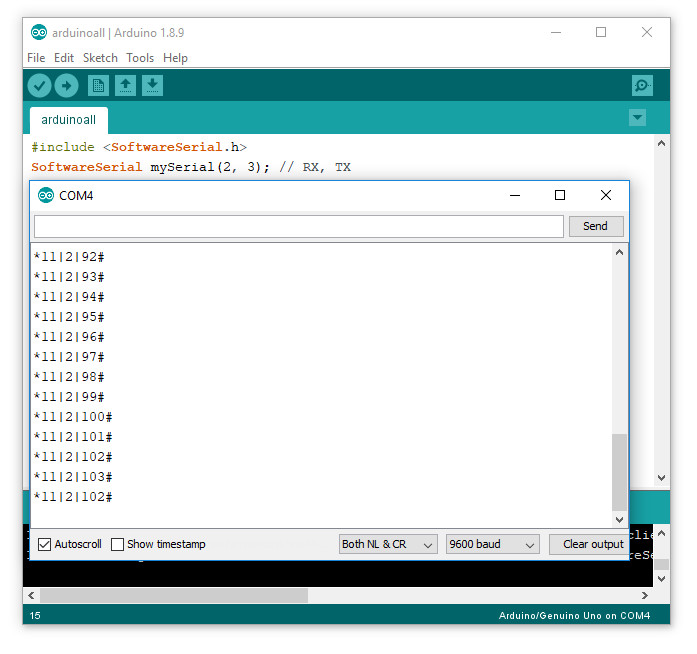Minimize the COM4 serial monitor window
The image size is (697, 654).
coord(515,195)
